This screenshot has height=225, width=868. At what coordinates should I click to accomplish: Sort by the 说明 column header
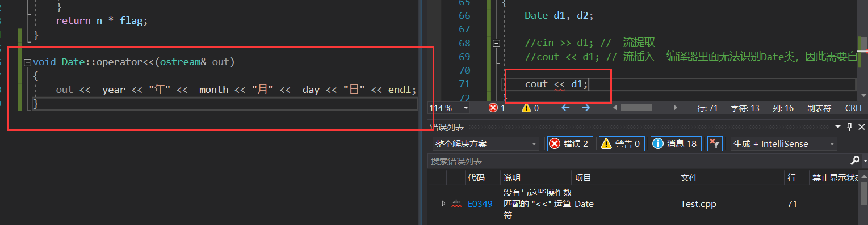(x=536, y=178)
